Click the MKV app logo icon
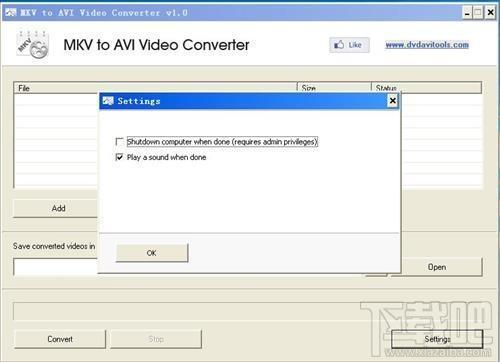The width and height of the screenshot is (500, 362). [x=33, y=45]
